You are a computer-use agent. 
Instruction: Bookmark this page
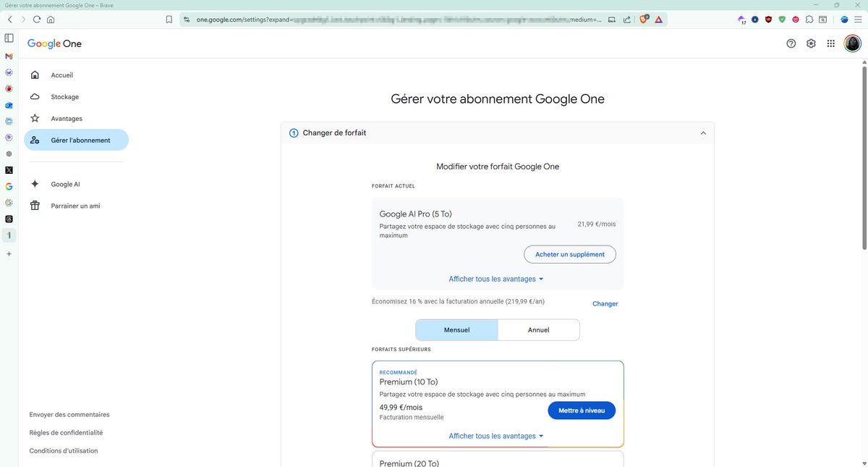(x=169, y=20)
